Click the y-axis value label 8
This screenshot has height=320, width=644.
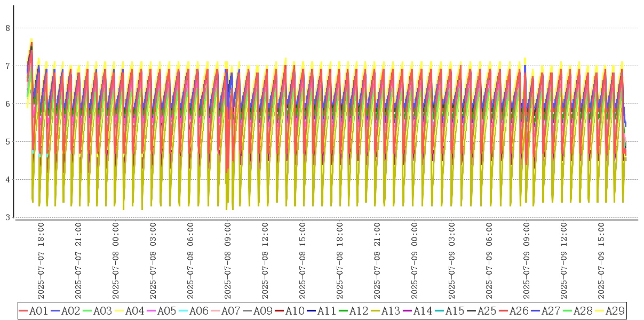click(7, 28)
